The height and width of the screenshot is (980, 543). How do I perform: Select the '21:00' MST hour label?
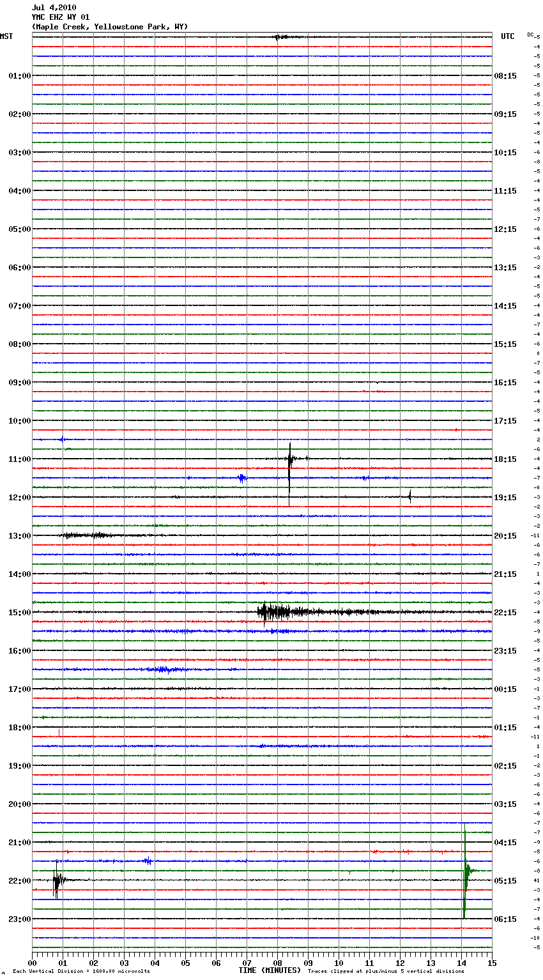(x=19, y=843)
